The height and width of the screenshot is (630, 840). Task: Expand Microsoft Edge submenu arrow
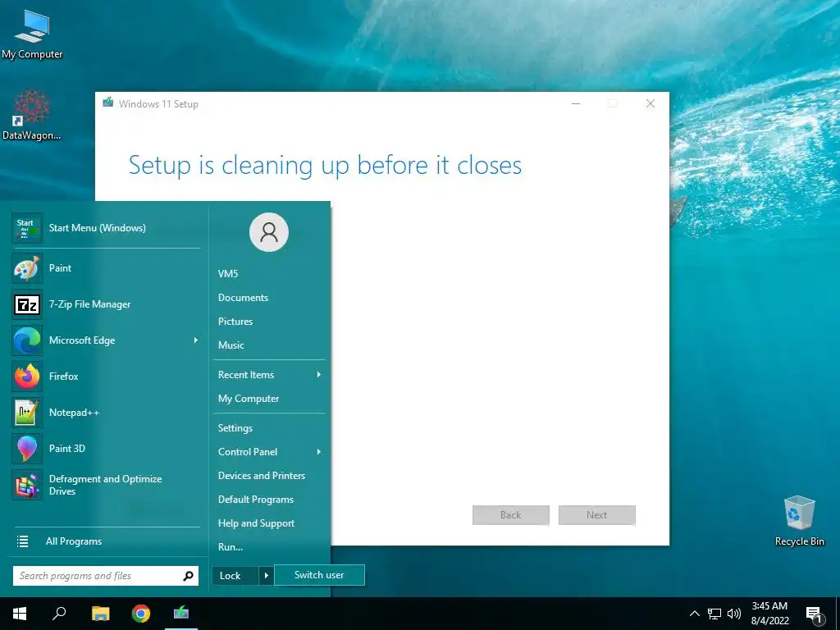point(195,340)
